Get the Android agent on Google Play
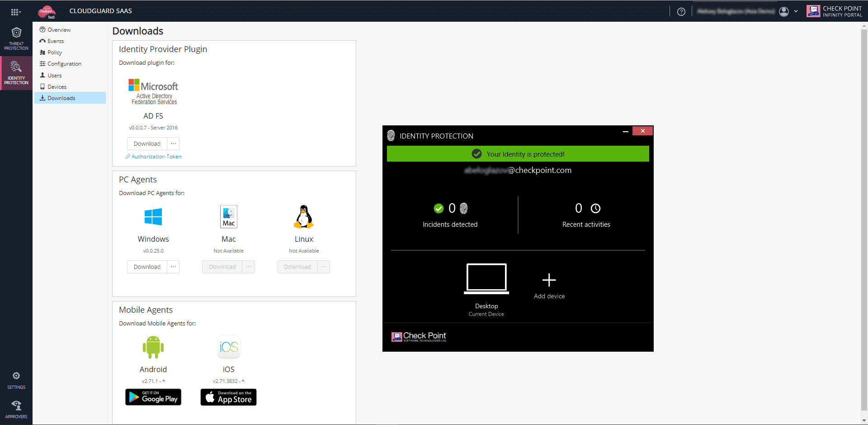The image size is (868, 425). [x=153, y=397]
